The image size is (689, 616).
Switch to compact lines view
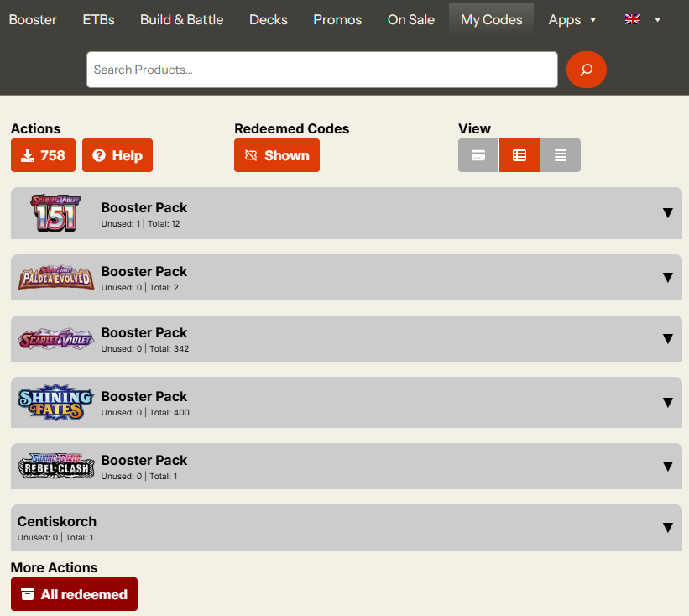(561, 155)
